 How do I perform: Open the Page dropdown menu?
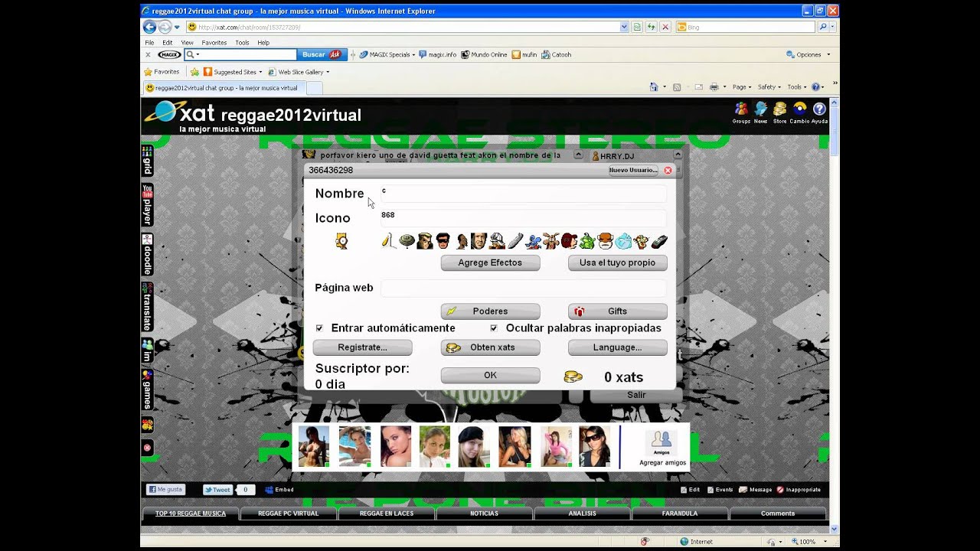click(x=743, y=87)
